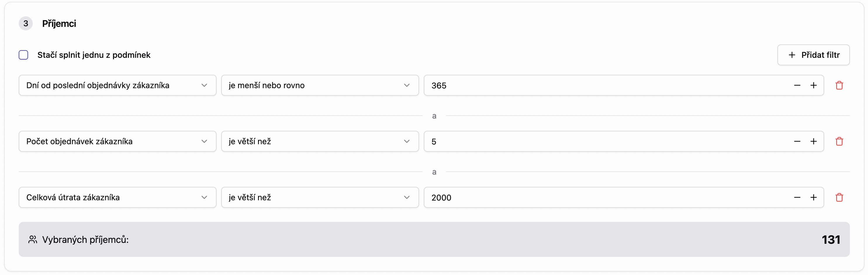Image resolution: width=868 pixels, height=275 pixels.
Task: Expand the Celková útrata zákazníka dropdown
Action: point(117,198)
